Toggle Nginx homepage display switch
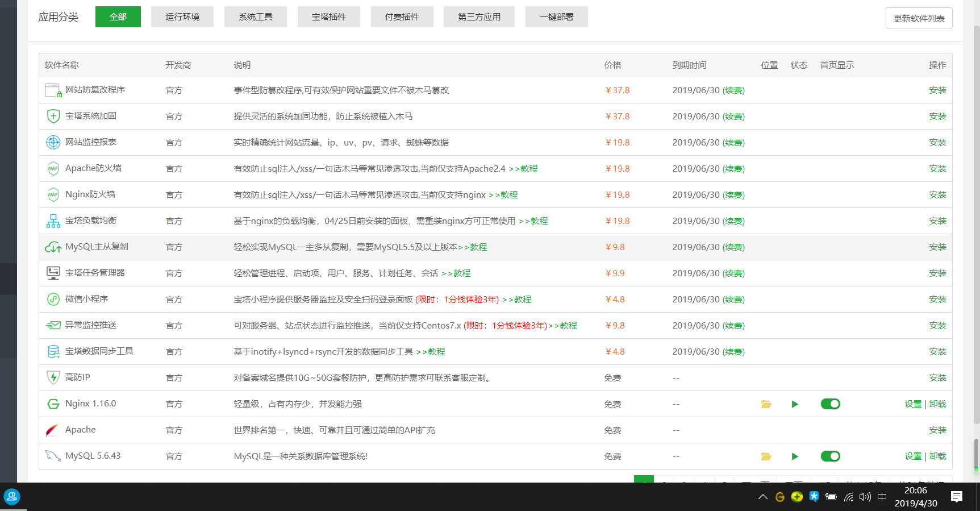The width and height of the screenshot is (980, 511). point(831,404)
